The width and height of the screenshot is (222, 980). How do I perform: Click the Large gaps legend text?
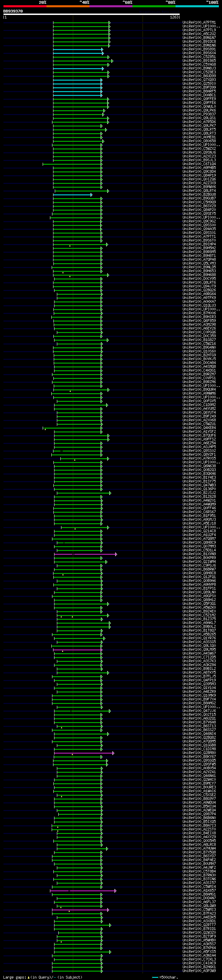point(42,977)
